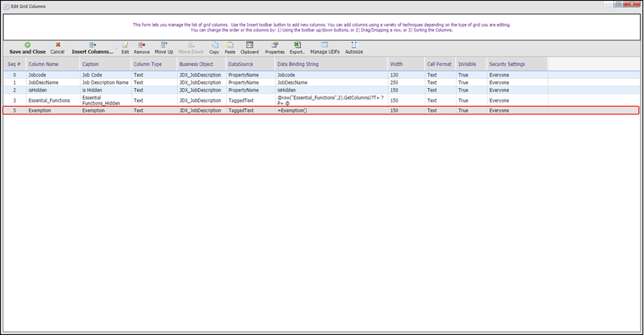Open the Export dropdown
The width and height of the screenshot is (644, 335).
click(297, 48)
